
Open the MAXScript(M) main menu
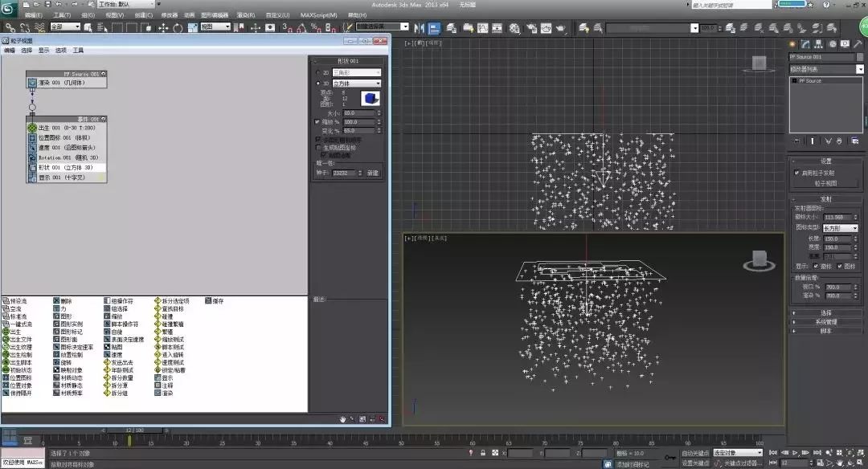(x=319, y=15)
